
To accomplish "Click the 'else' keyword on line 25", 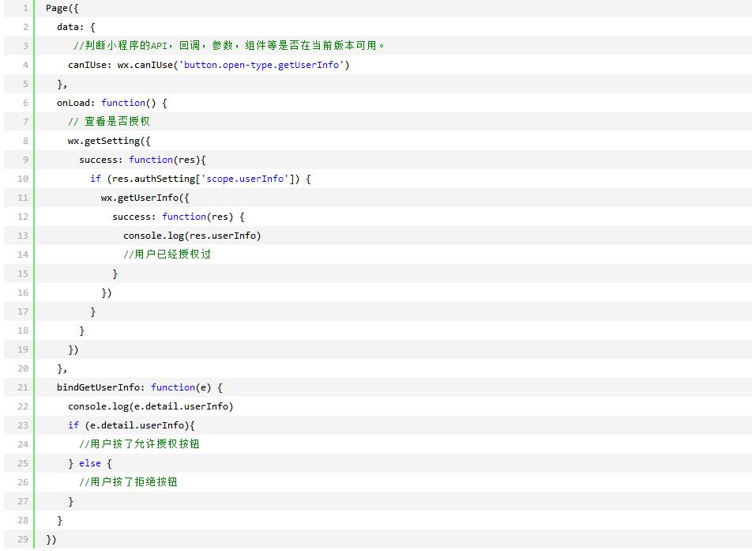I will pos(90,463).
